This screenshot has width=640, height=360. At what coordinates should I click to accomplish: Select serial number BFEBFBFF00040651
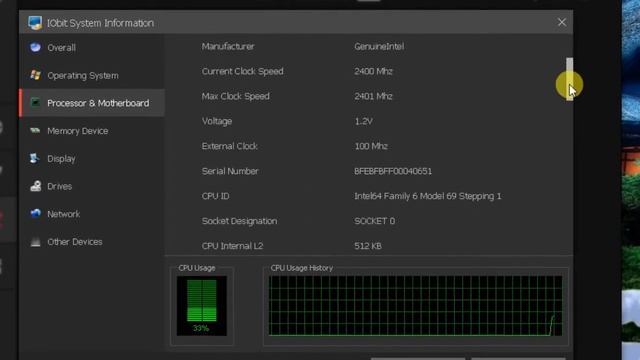pyautogui.click(x=393, y=171)
